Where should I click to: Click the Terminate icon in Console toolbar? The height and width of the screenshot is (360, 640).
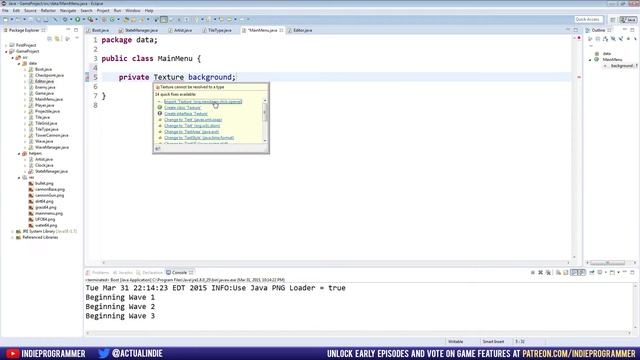[x=532, y=273]
